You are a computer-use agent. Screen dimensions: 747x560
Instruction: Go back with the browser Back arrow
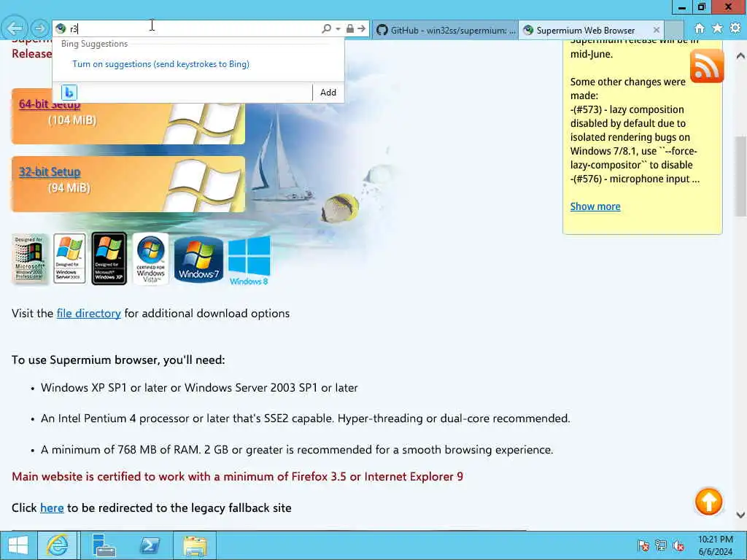(x=15, y=28)
